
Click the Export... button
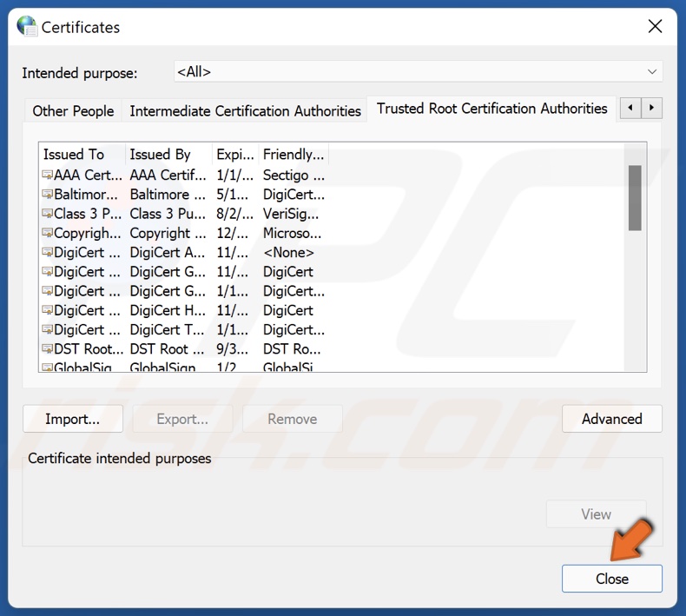click(x=182, y=419)
